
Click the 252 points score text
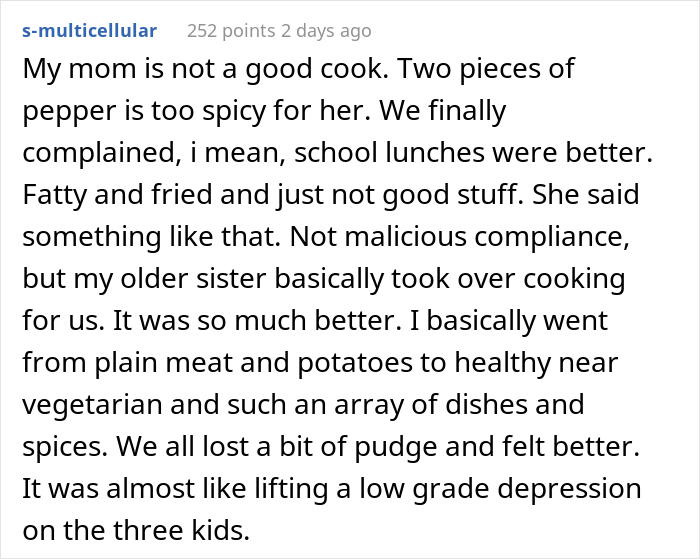pyautogui.click(x=231, y=31)
